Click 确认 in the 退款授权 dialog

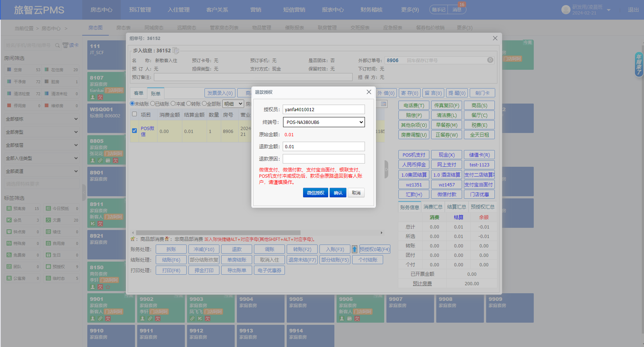338,193
